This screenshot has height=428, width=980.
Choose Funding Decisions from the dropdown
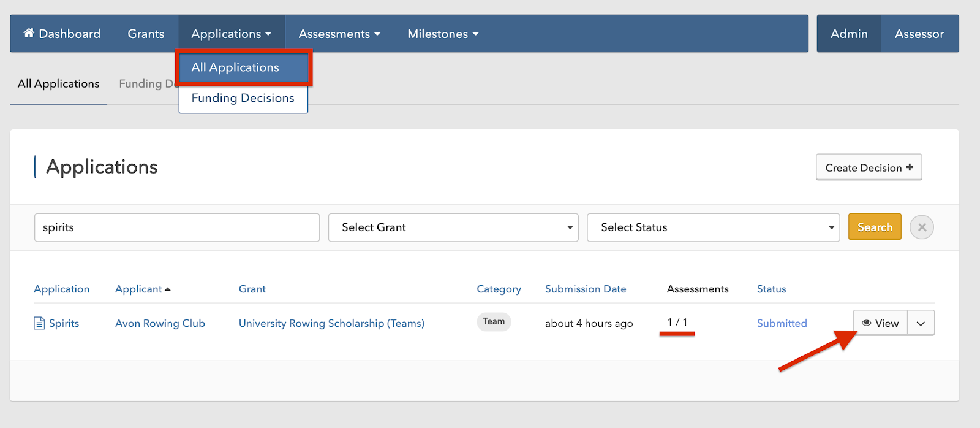tap(243, 98)
